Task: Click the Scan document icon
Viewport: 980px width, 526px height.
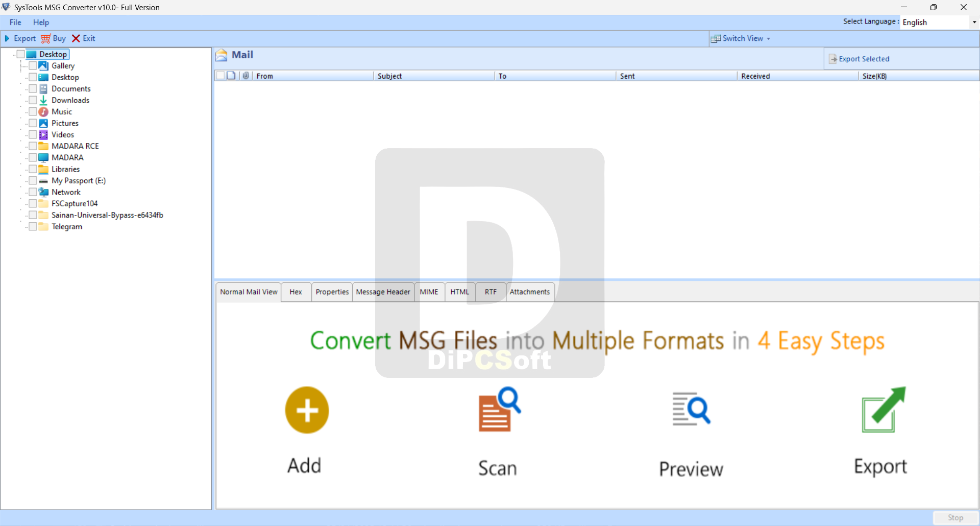Action: 500,409
